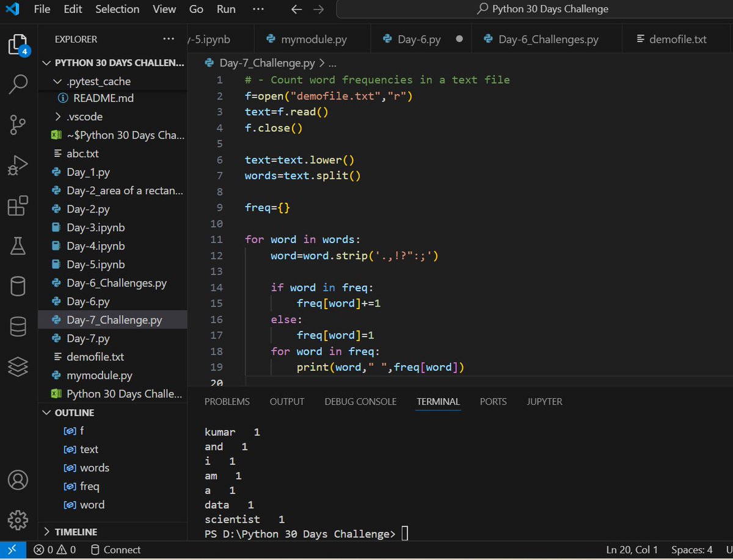Click the breadcrumb ellipsis after Day-7_Challenge.py
The width and height of the screenshot is (733, 560).
click(x=333, y=62)
